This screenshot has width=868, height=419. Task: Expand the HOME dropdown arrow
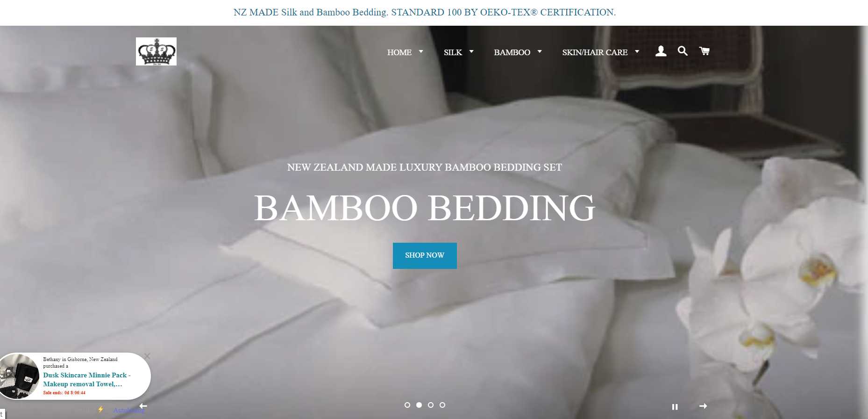tap(421, 51)
